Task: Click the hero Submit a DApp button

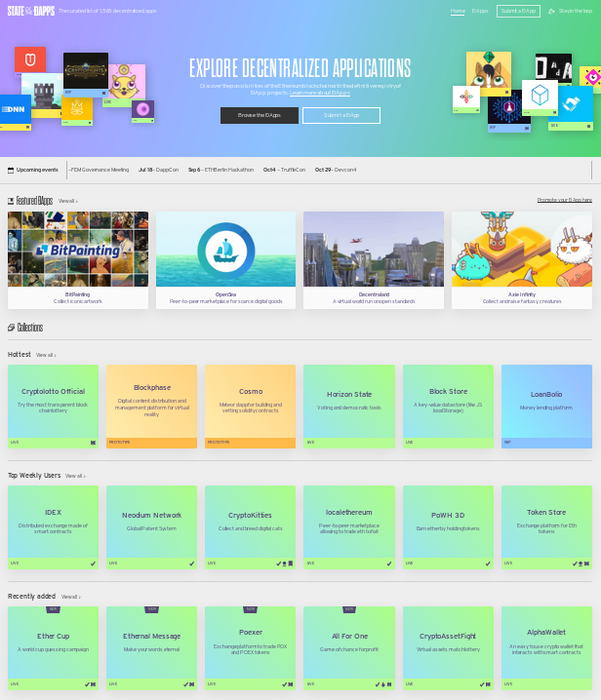Action: click(341, 115)
